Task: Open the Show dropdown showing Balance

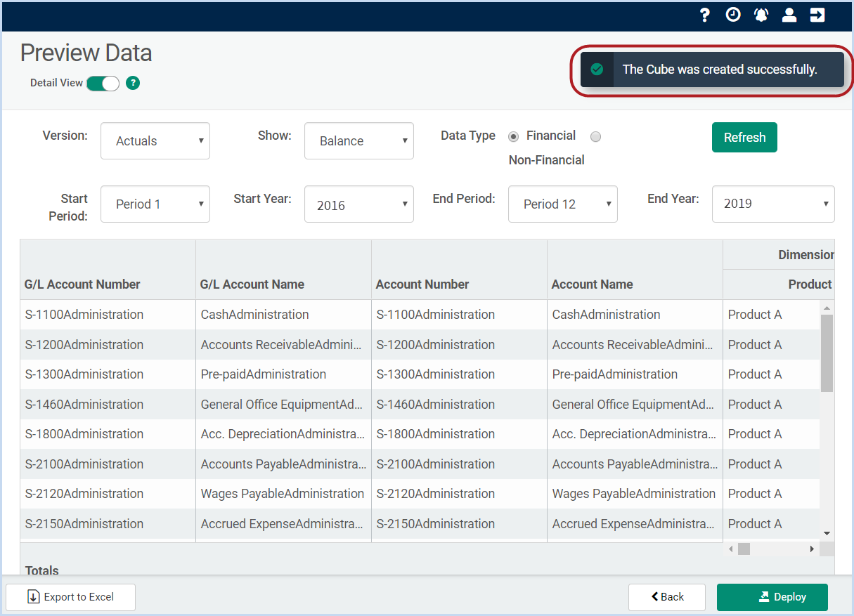Action: pos(359,141)
